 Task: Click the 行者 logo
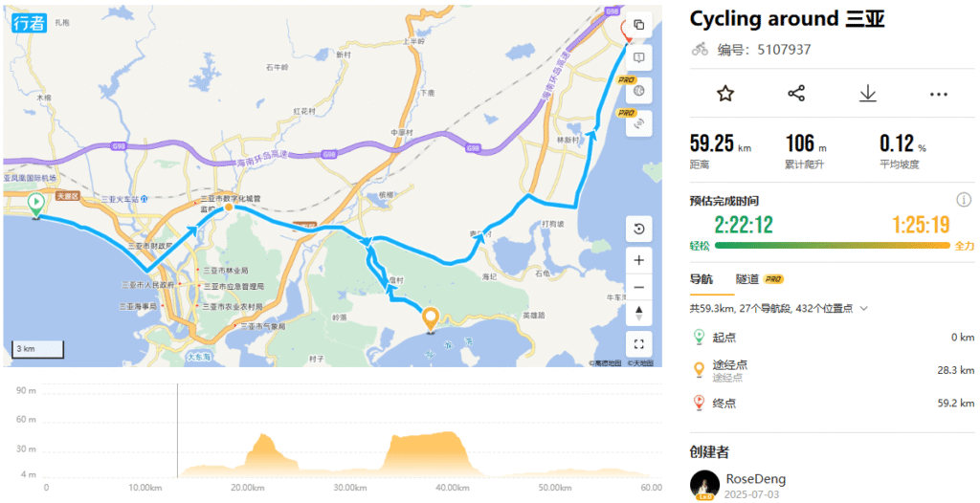click(29, 23)
